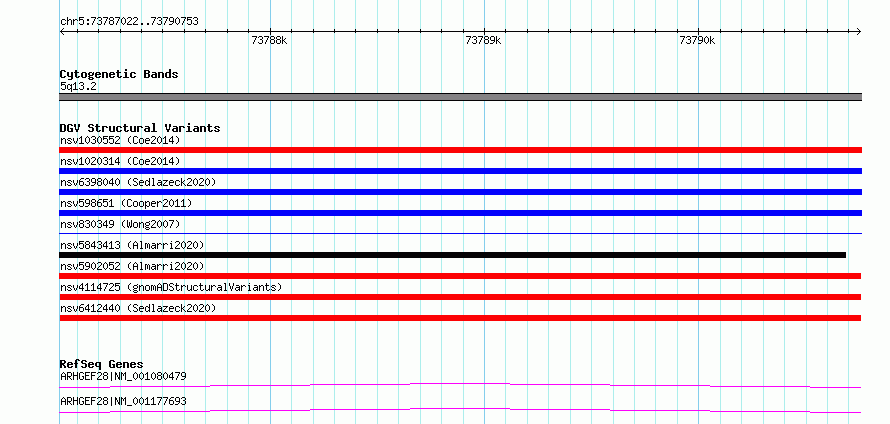890x424 pixels.
Task: Click the left arrowhead of the ruler
Action: tap(62, 31)
